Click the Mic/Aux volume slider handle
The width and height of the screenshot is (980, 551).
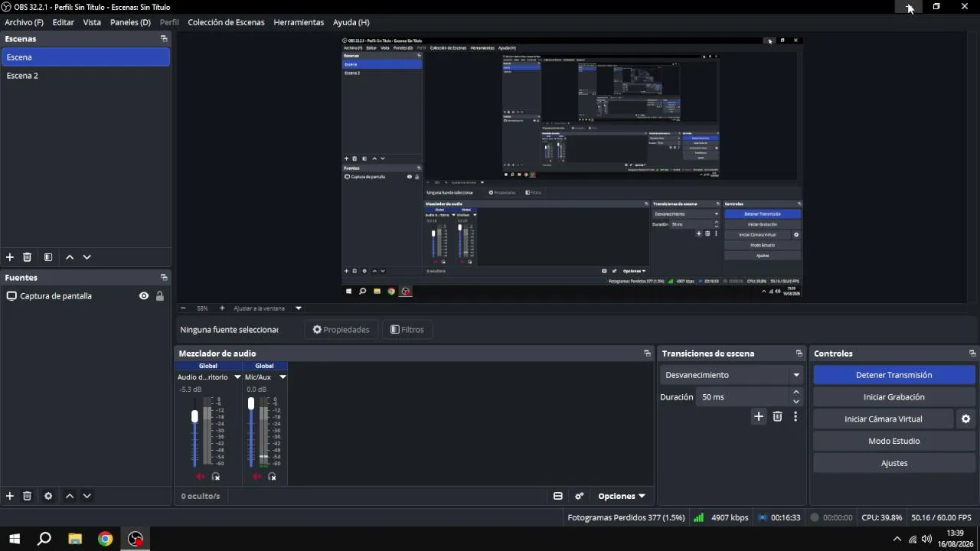(x=250, y=403)
